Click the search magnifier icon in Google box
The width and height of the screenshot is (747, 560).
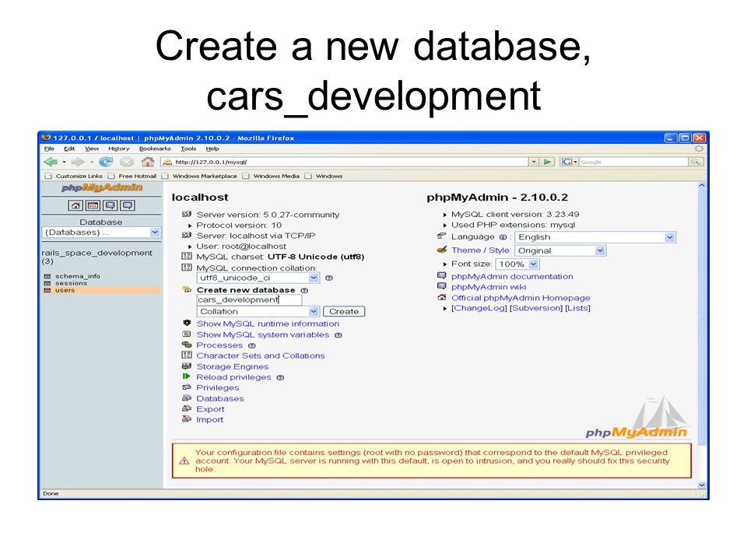(x=696, y=162)
